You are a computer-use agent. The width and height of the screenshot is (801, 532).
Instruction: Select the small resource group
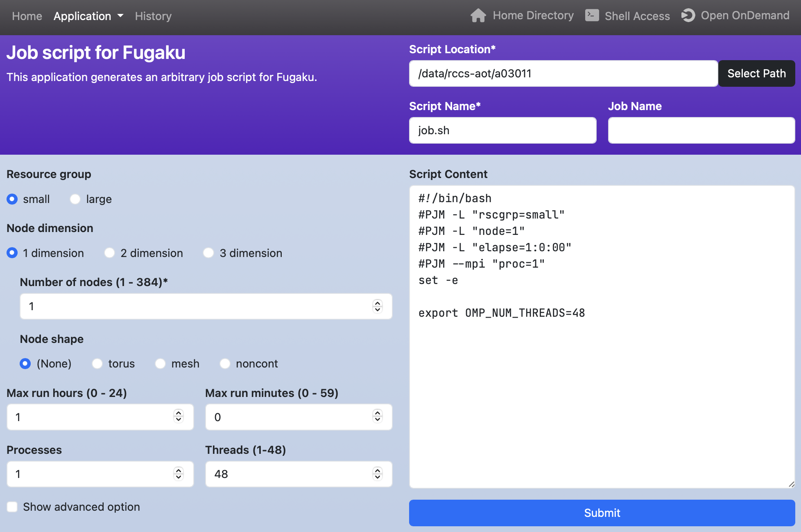click(x=12, y=199)
